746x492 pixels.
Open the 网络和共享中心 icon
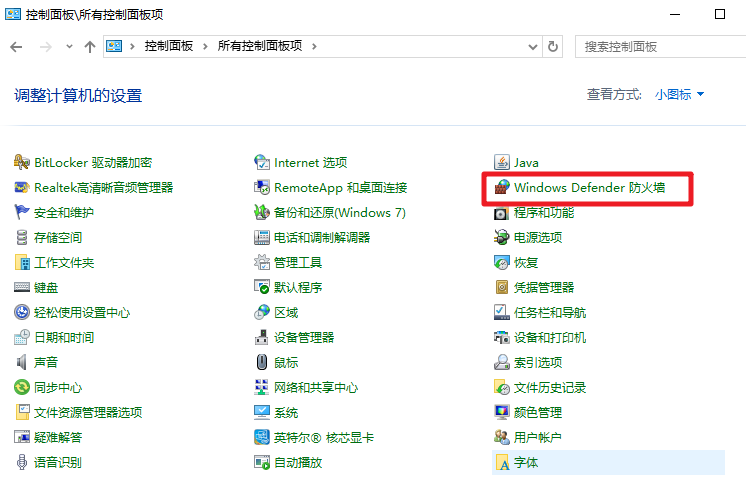coord(262,387)
